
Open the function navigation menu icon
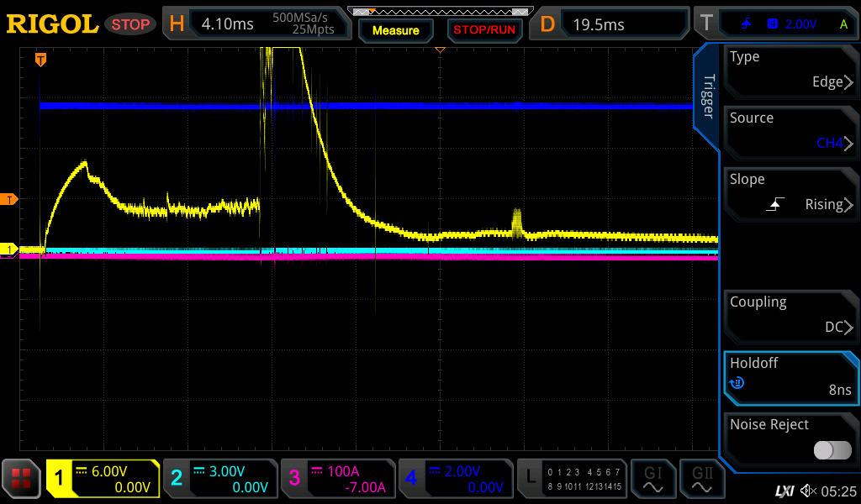click(21, 479)
